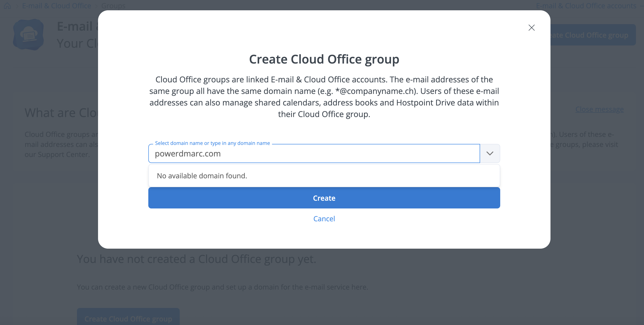This screenshot has width=644, height=325.
Task: Click the E-mail & Cloud Office accounts link
Action: click(x=586, y=6)
